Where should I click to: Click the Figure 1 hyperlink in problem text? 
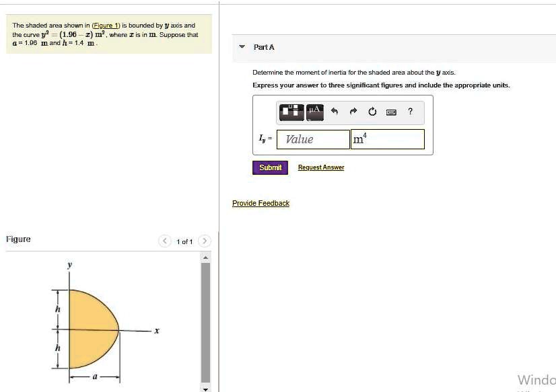(106, 26)
